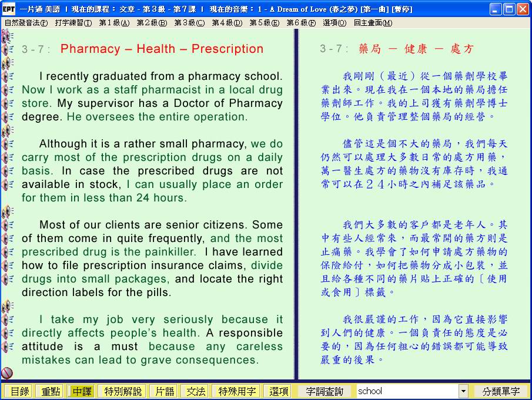Screen dimensions: 532x400
Task: Toggle the 重點 key points button
Action: [x=49, y=391]
